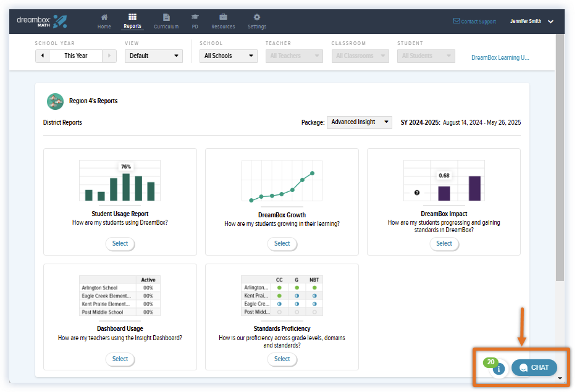Open the Curriculum document icon
The width and height of the screenshot is (577, 392).
166,17
